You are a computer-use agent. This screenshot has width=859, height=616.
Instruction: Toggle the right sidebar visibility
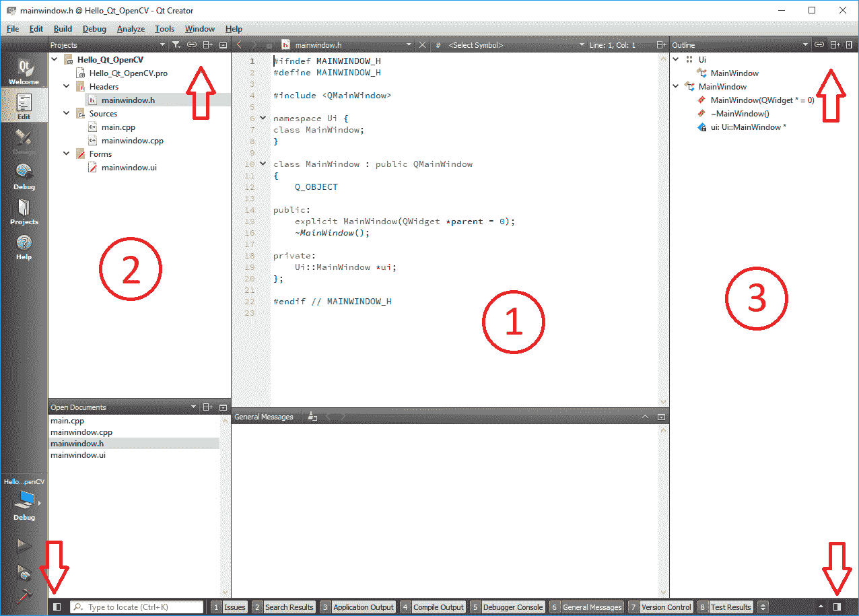pyautogui.click(x=837, y=607)
